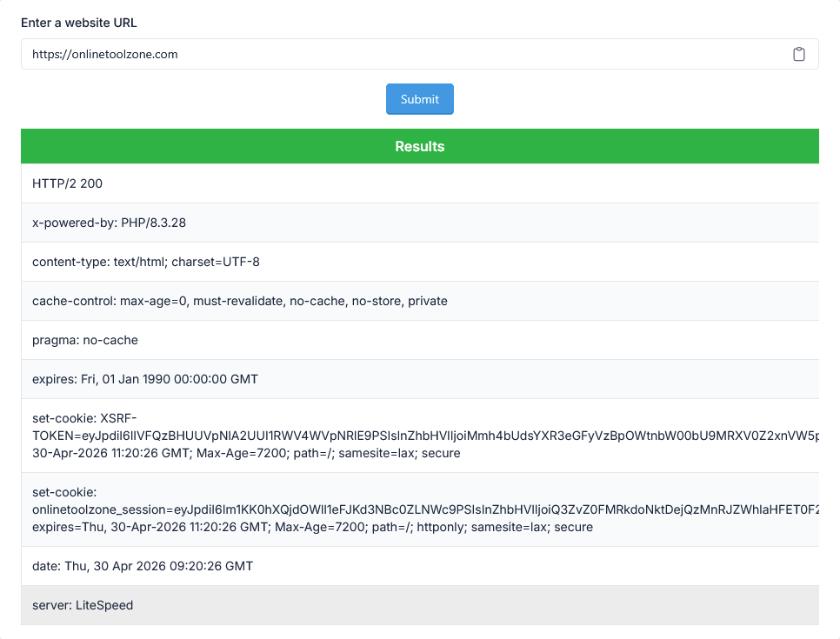
Task: Click the paste clipboard icon in URL field
Action: point(799,54)
